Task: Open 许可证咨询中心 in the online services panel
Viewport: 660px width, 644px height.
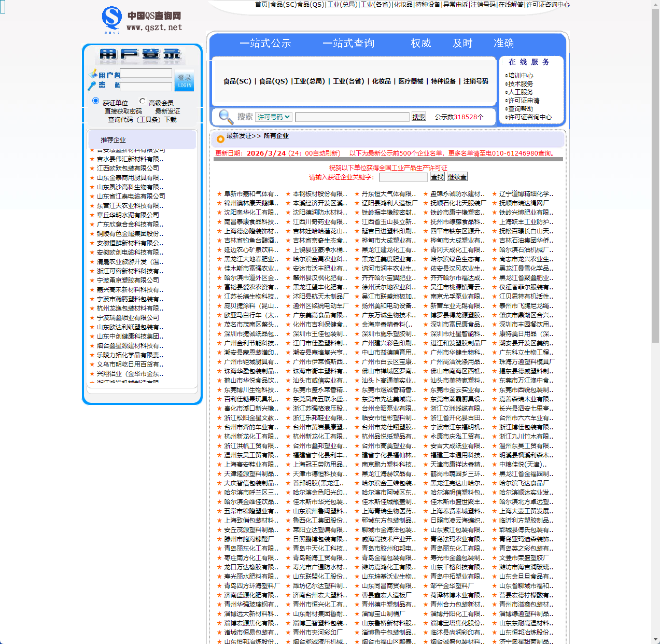Action: point(530,117)
